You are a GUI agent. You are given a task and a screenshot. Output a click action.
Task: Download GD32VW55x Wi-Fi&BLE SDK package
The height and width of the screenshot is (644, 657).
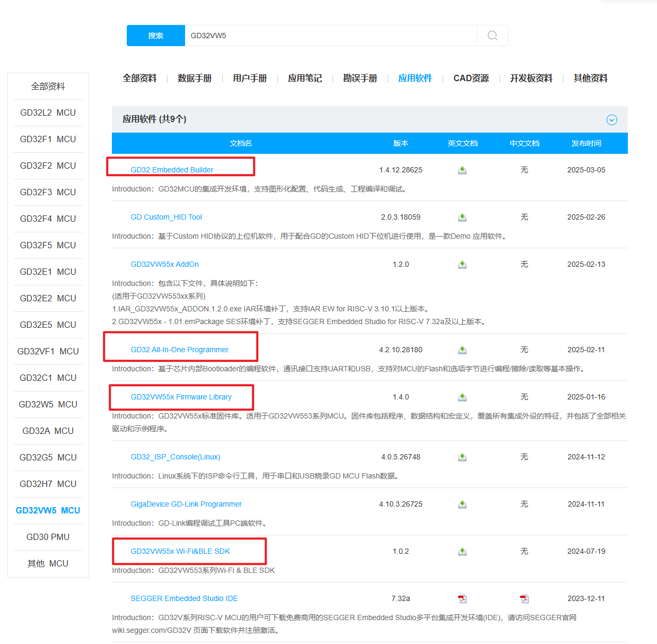[x=462, y=552]
